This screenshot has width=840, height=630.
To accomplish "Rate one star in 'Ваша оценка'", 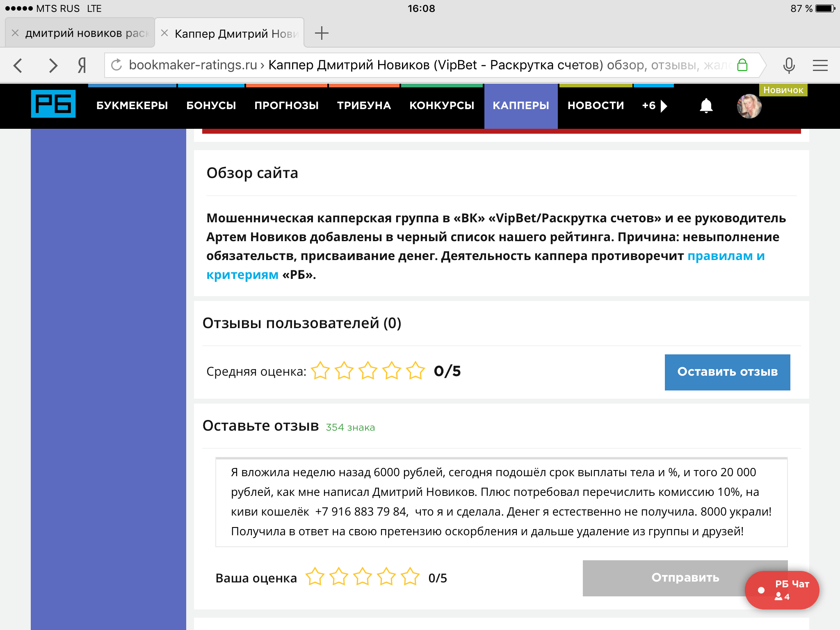I will pos(315,577).
